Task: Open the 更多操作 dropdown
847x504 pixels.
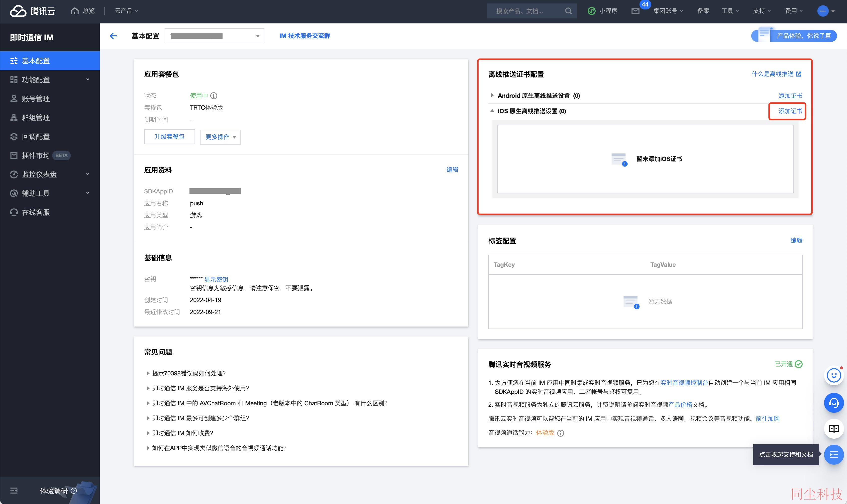Action: click(220, 137)
